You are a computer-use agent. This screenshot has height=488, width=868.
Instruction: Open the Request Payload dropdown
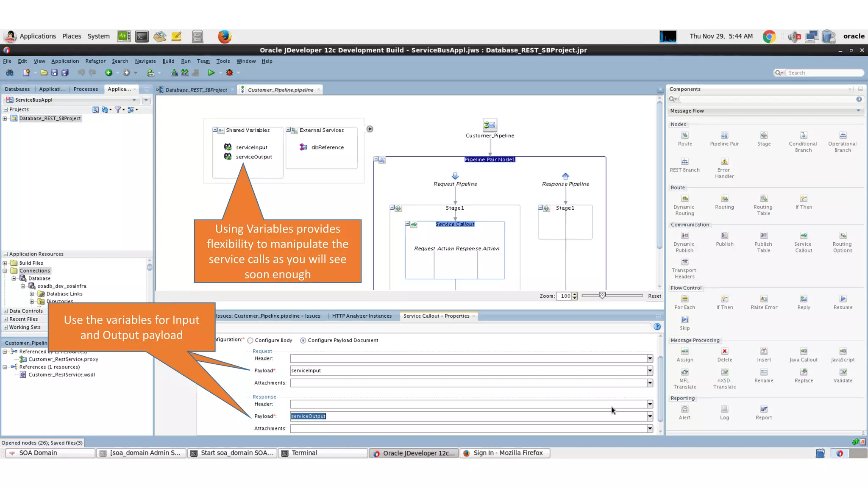(650, 371)
